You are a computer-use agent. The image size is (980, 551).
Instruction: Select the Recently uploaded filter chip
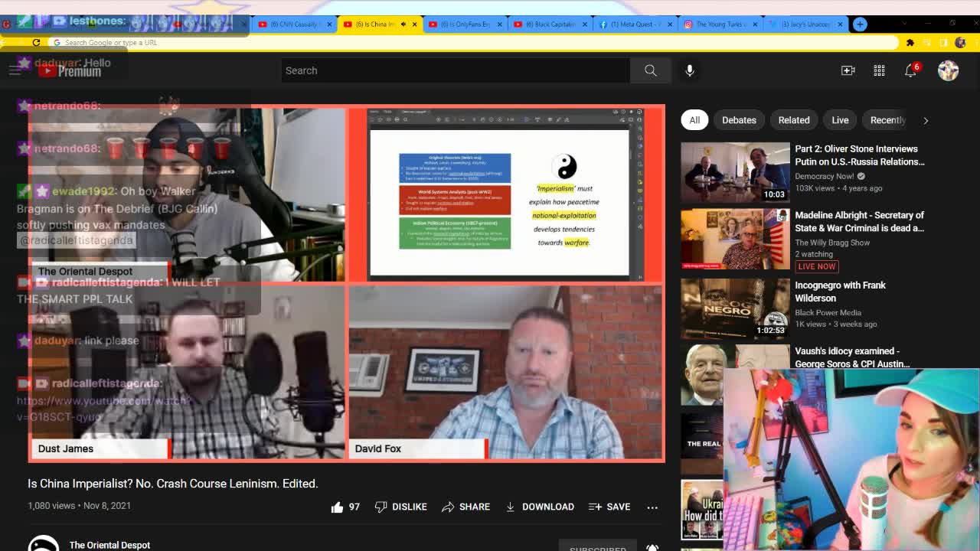[x=888, y=119]
